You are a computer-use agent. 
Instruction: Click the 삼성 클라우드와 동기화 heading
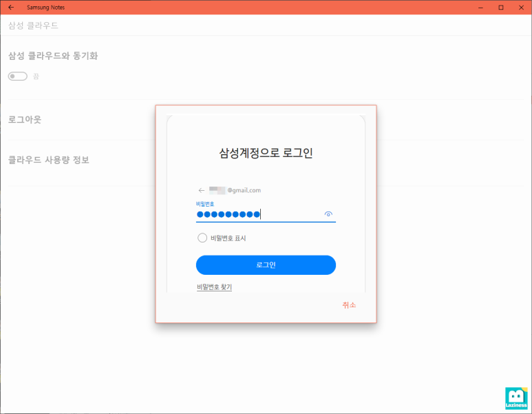coord(53,56)
